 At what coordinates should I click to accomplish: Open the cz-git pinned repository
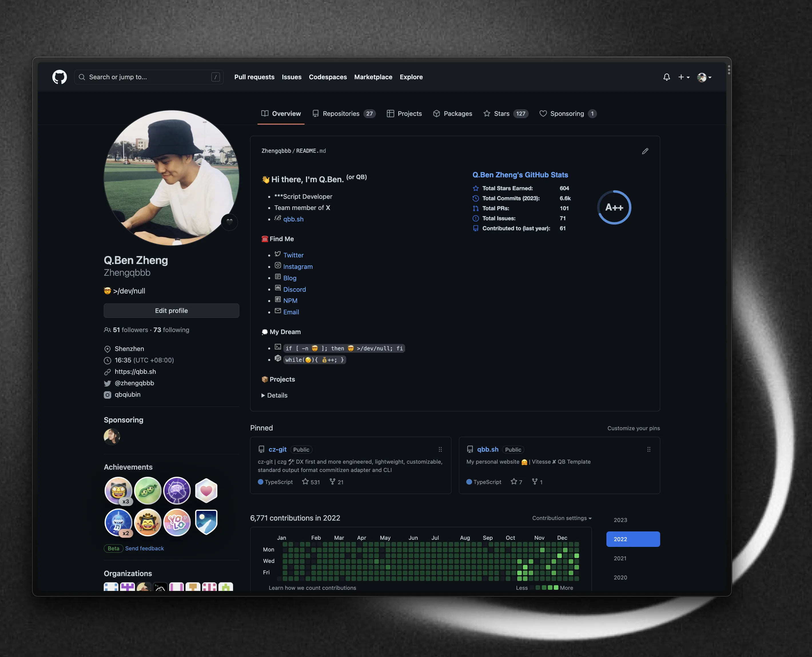(277, 449)
